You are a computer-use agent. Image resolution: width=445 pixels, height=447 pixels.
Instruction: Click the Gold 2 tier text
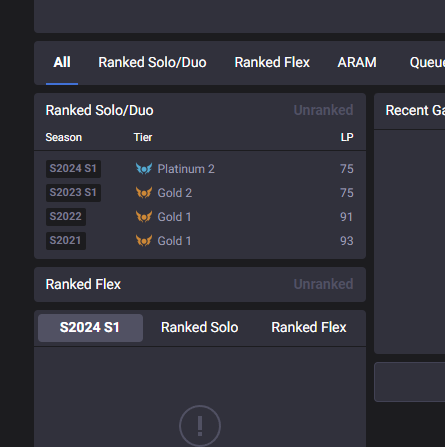point(175,193)
